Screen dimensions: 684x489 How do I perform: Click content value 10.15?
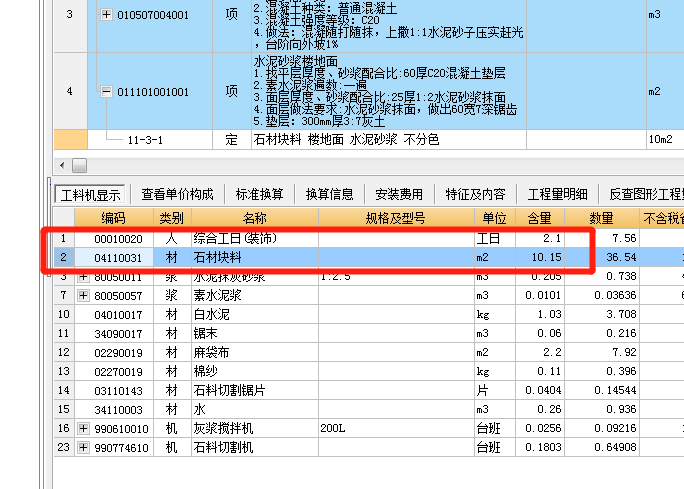pos(540,257)
